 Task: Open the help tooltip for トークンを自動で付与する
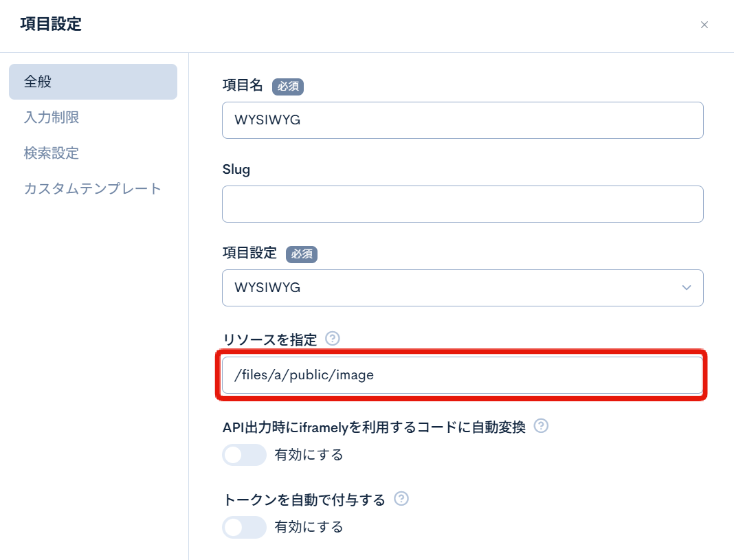402,499
